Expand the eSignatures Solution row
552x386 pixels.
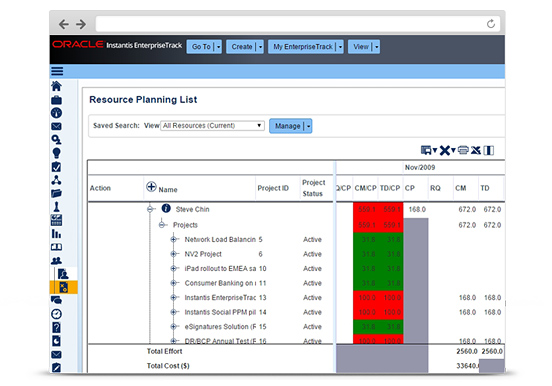pyautogui.click(x=173, y=326)
